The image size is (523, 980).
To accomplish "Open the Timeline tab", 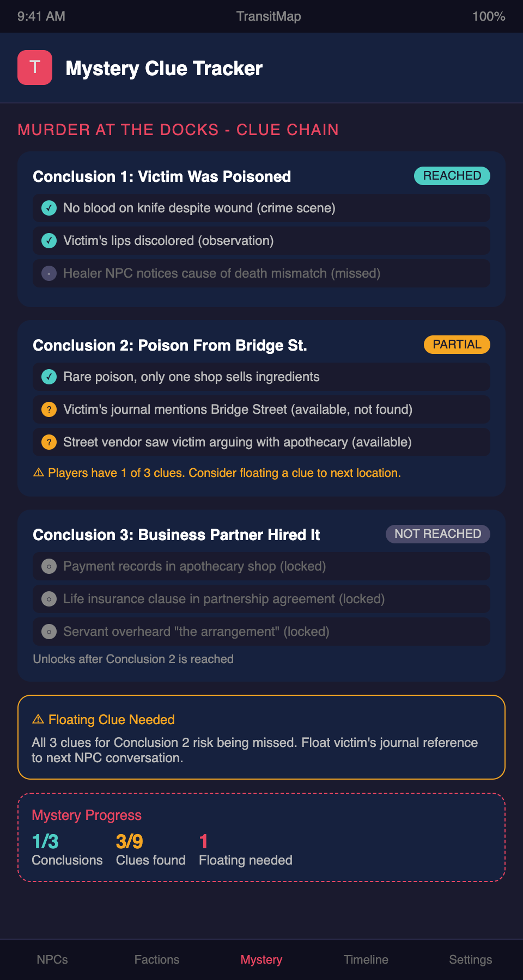I will tap(366, 959).
